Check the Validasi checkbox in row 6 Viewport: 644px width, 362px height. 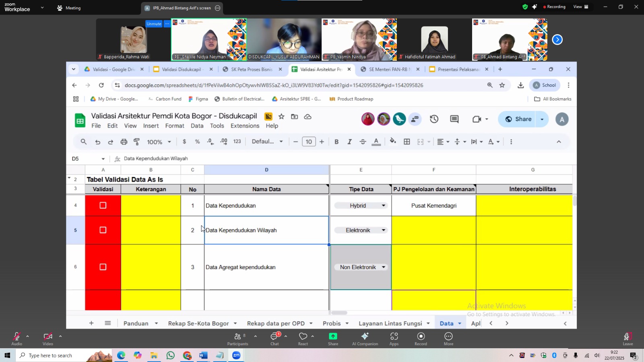pyautogui.click(x=103, y=267)
